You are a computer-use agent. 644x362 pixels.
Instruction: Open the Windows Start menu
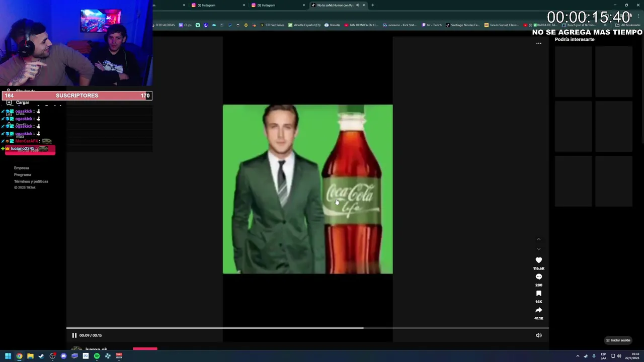tap(8, 356)
